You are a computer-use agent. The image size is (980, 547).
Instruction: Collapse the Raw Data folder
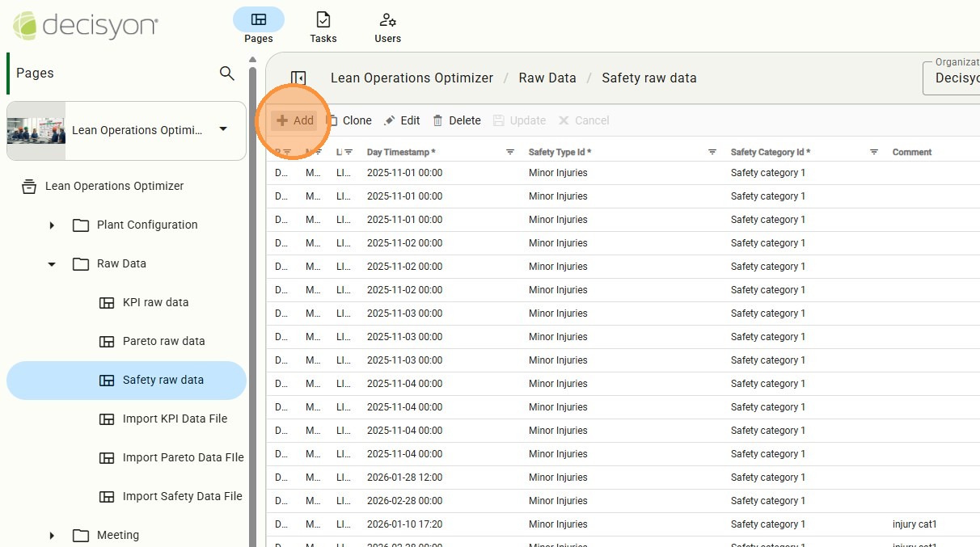tap(52, 264)
